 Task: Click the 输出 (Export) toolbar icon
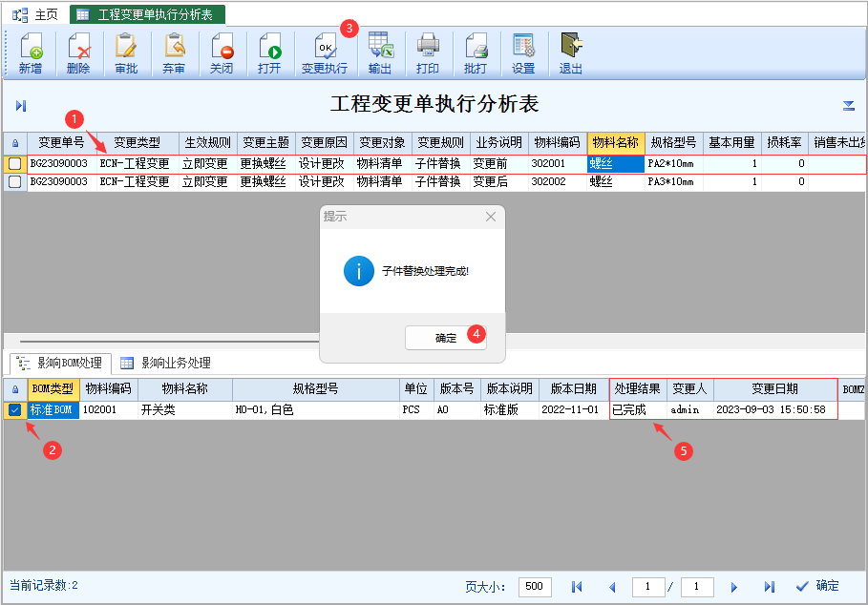(380, 53)
